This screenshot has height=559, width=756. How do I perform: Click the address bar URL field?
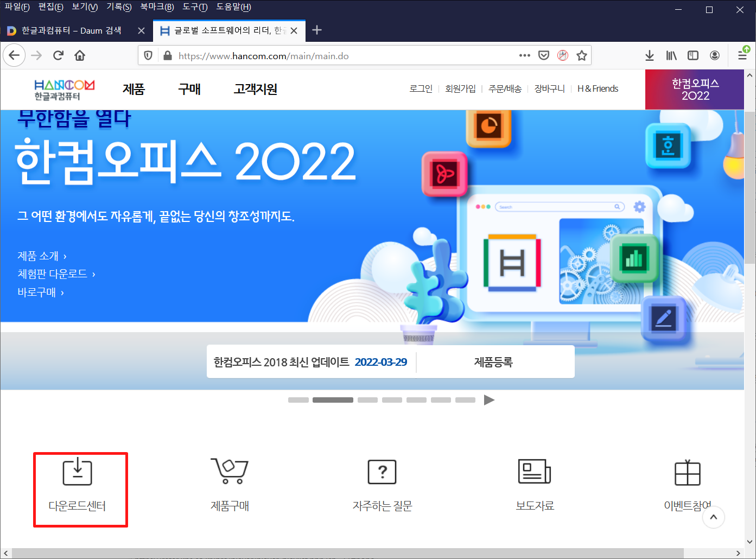click(344, 55)
